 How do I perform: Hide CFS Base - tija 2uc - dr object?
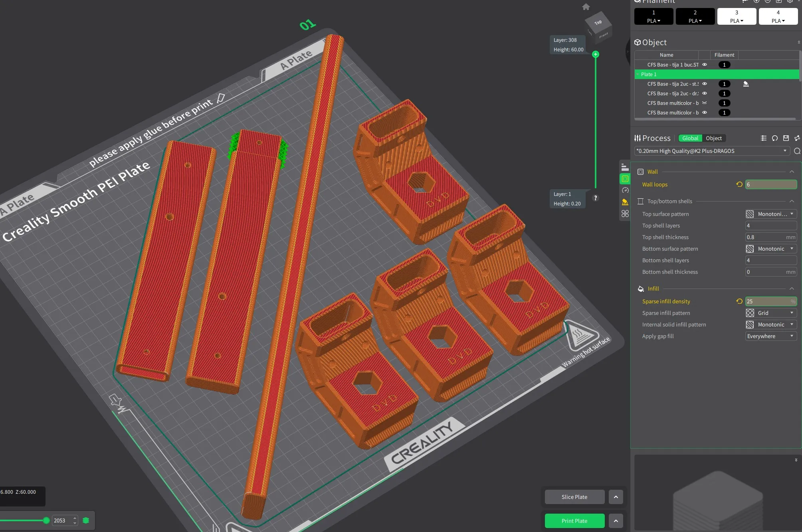pos(705,93)
